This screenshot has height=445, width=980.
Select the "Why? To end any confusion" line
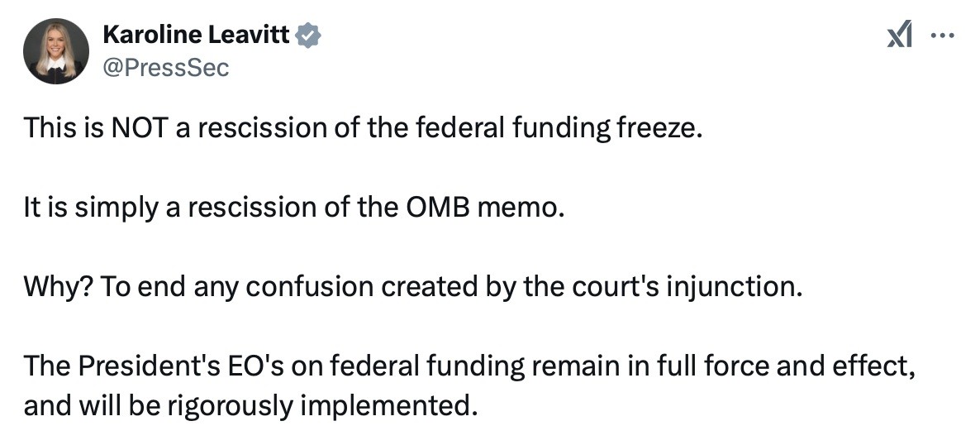pos(412,287)
